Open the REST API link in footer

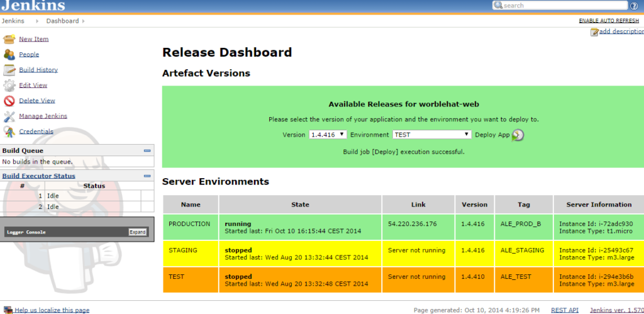[x=564, y=310]
